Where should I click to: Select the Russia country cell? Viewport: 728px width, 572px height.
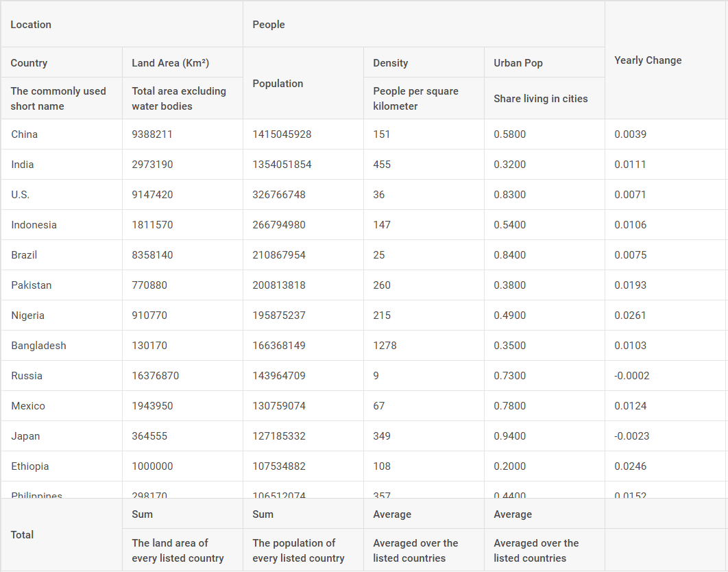[61, 376]
